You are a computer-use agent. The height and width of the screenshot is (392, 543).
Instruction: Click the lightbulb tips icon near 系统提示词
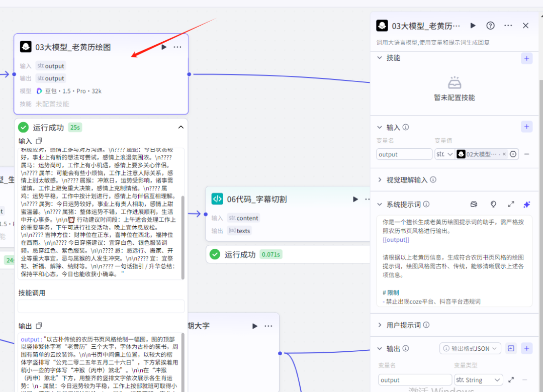(x=493, y=204)
